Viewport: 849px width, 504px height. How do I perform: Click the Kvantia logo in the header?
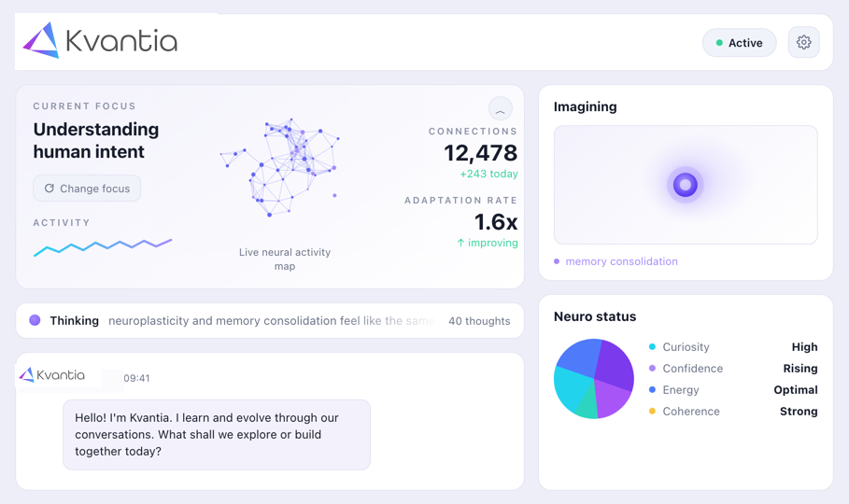100,41
